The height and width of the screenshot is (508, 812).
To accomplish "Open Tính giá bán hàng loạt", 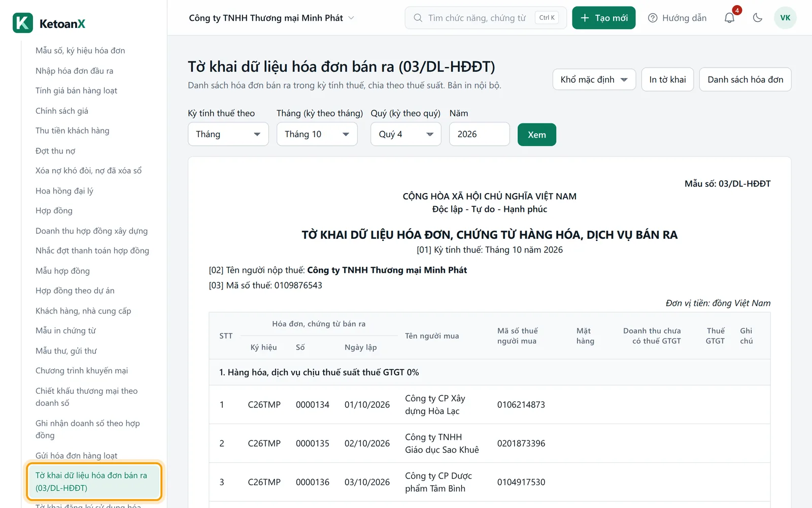I will tap(77, 90).
